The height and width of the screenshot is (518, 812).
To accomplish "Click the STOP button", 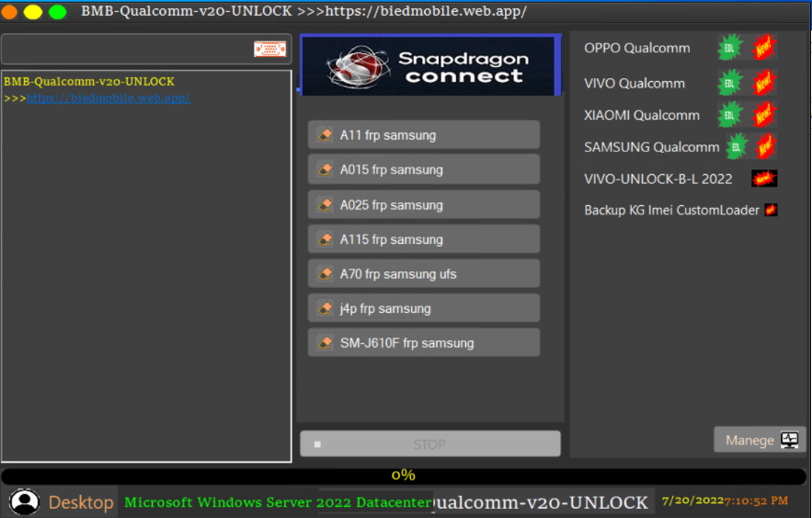I will [x=429, y=443].
